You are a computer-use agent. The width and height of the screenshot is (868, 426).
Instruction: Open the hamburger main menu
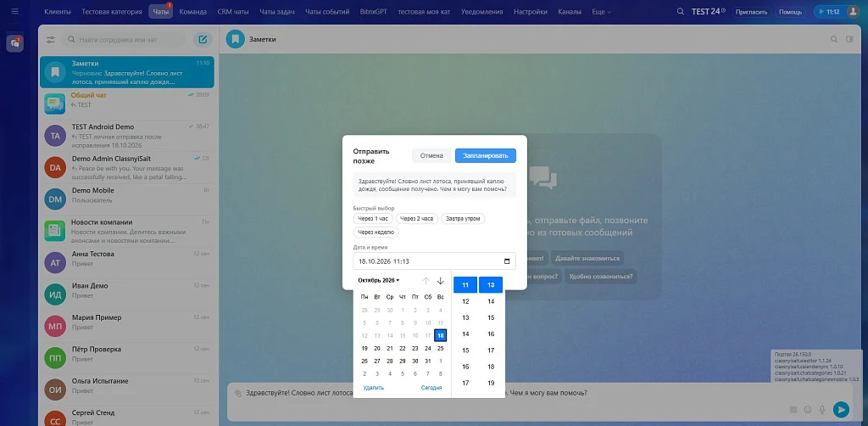click(x=15, y=11)
